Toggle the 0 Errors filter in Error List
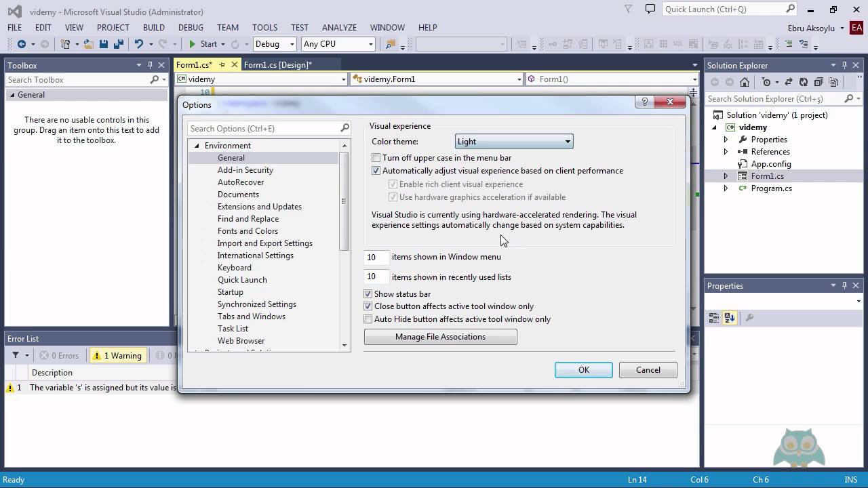This screenshot has width=868, height=488. [x=59, y=355]
